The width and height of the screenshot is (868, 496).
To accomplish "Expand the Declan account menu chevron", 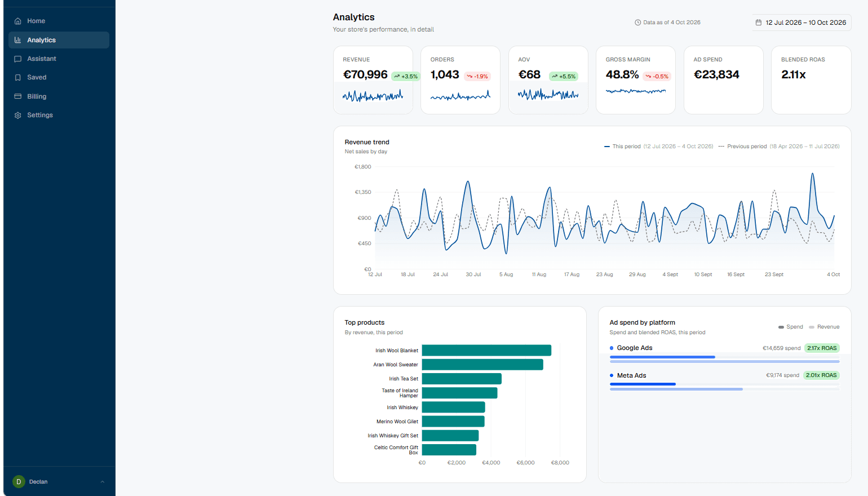I will tap(103, 482).
